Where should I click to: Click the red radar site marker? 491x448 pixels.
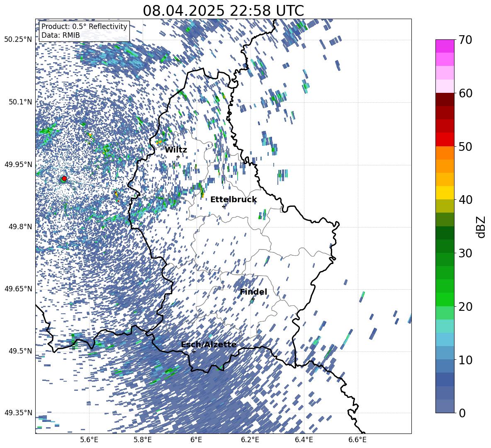64,178
